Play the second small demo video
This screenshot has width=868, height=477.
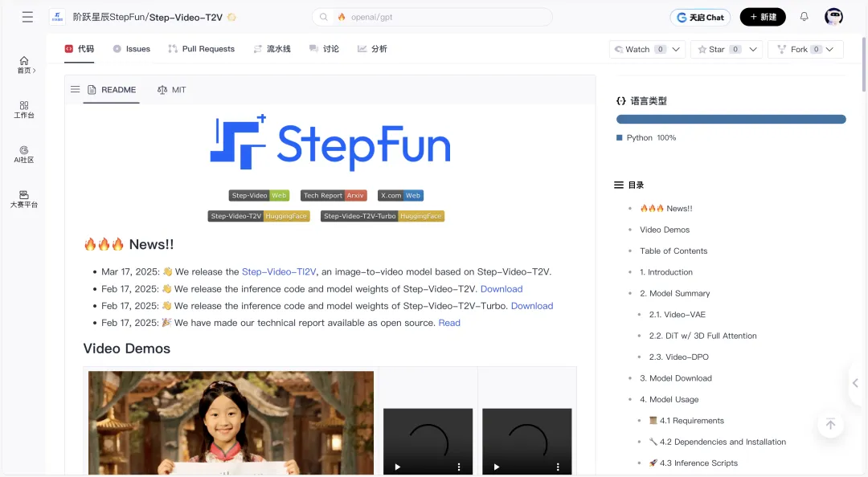497,467
